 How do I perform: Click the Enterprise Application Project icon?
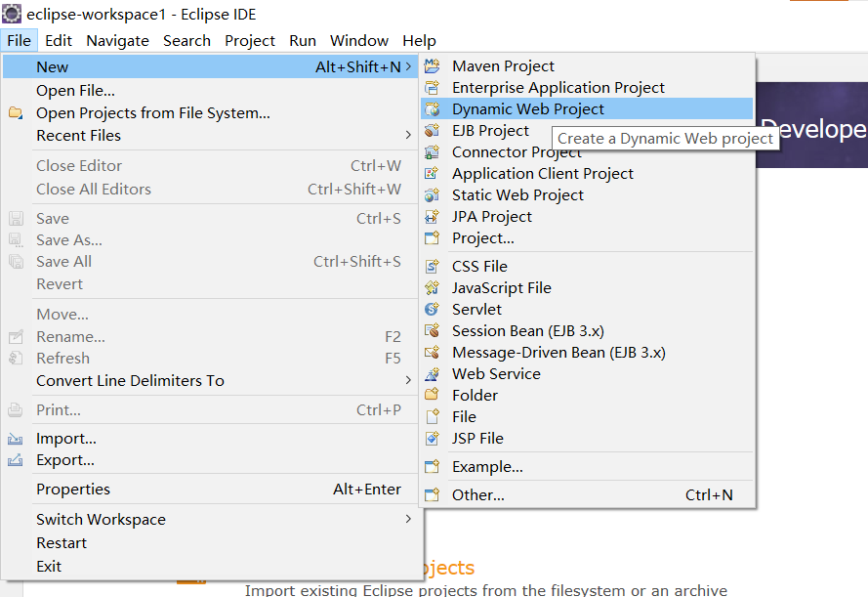(x=432, y=88)
